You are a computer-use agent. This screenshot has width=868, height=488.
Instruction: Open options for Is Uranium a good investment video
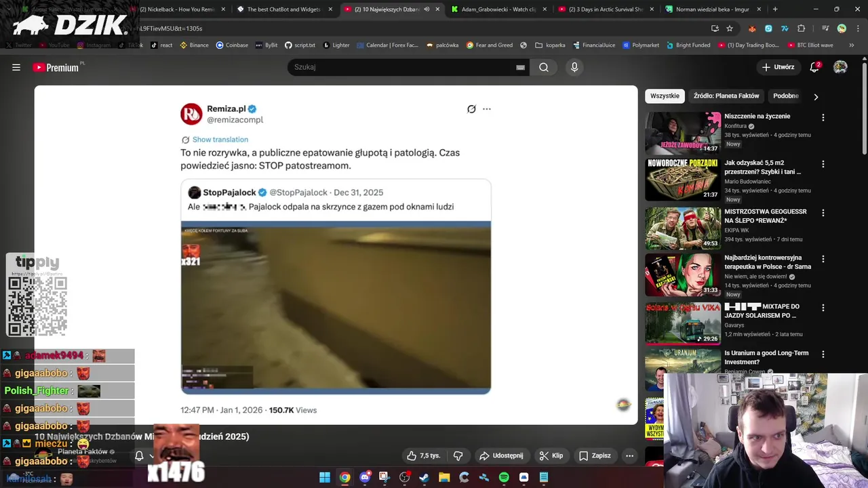point(823,354)
